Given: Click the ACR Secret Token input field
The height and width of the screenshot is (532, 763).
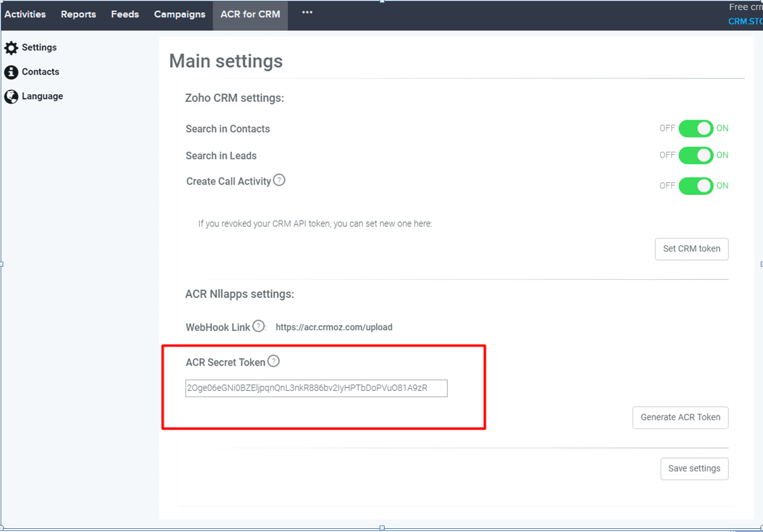Looking at the screenshot, I should click(316, 388).
